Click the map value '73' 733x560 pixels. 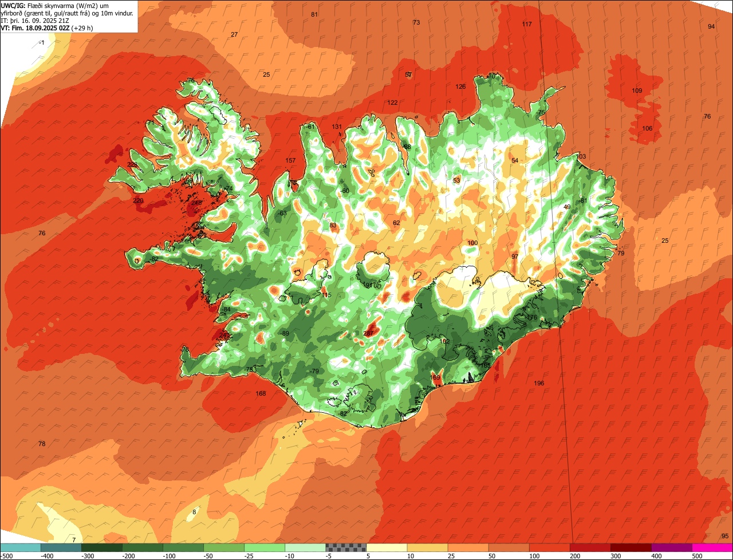point(416,22)
